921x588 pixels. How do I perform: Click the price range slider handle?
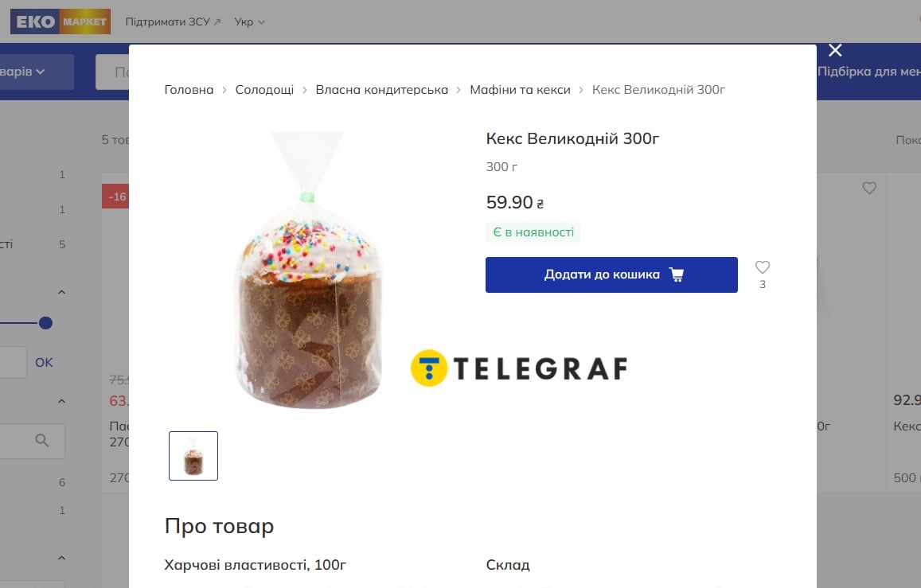(45, 323)
